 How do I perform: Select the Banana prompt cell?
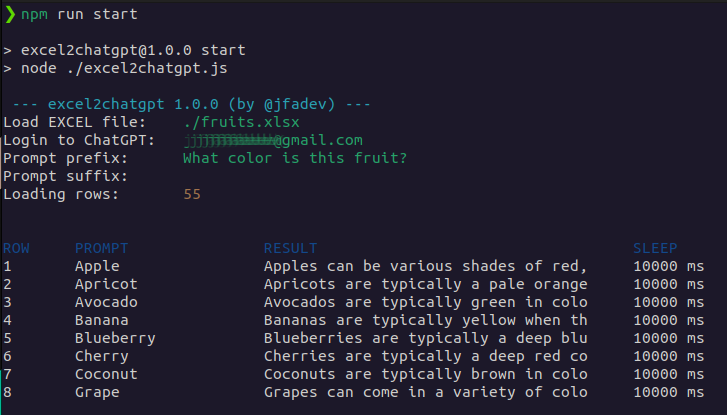(102, 320)
